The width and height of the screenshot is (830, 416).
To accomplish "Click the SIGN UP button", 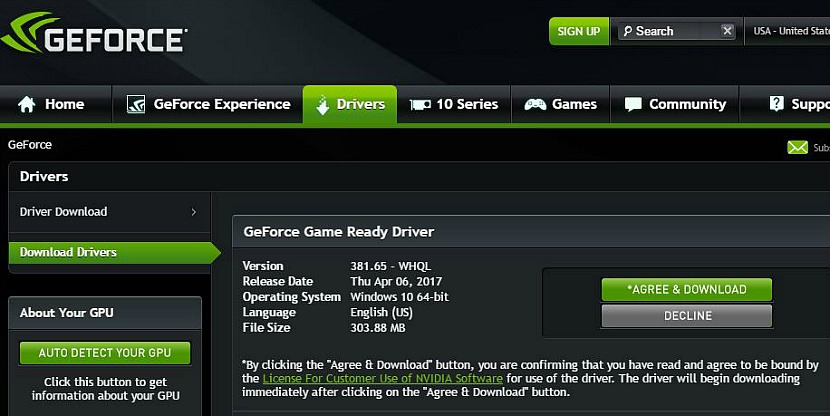I will [579, 31].
